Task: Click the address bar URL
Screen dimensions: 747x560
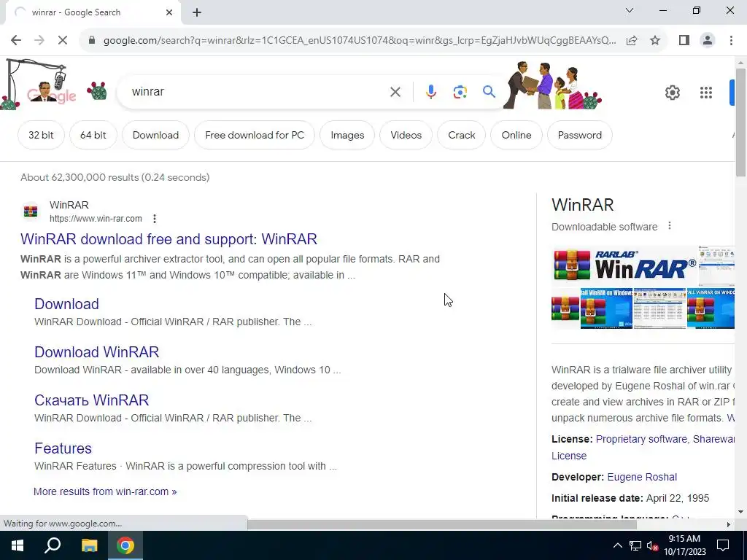Action: (x=359, y=41)
